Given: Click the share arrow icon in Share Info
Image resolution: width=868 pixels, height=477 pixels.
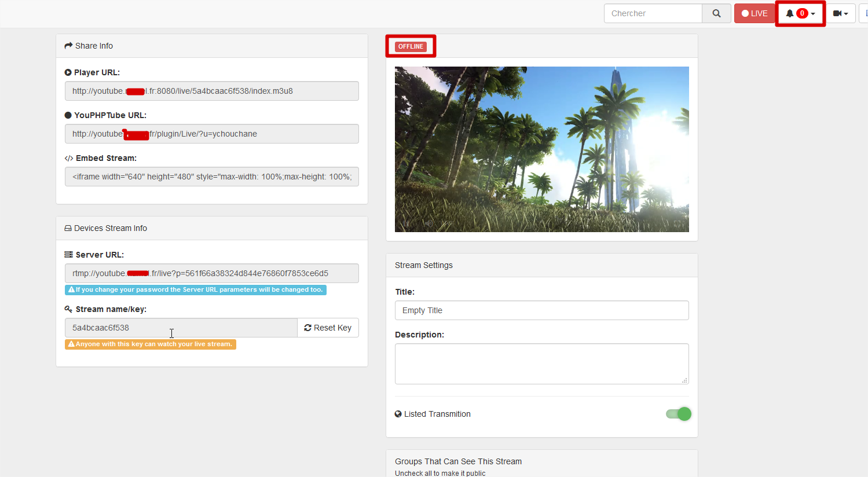Looking at the screenshot, I should pyautogui.click(x=68, y=46).
